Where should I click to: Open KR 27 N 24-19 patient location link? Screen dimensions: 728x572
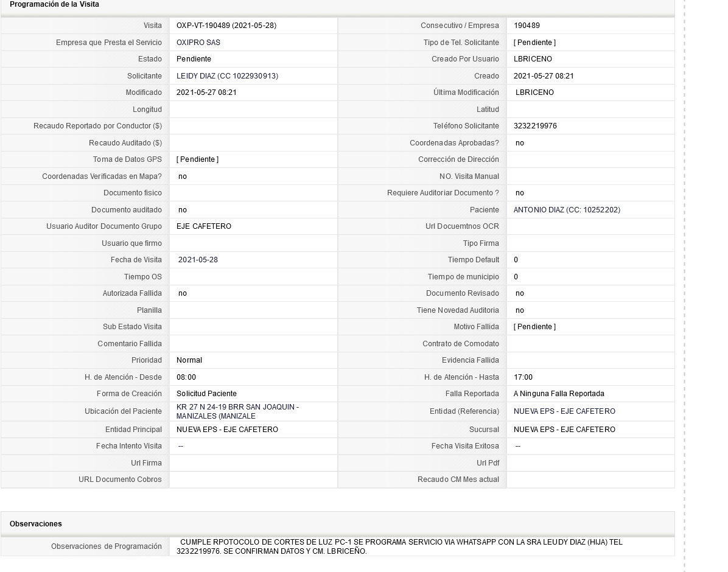pos(237,411)
